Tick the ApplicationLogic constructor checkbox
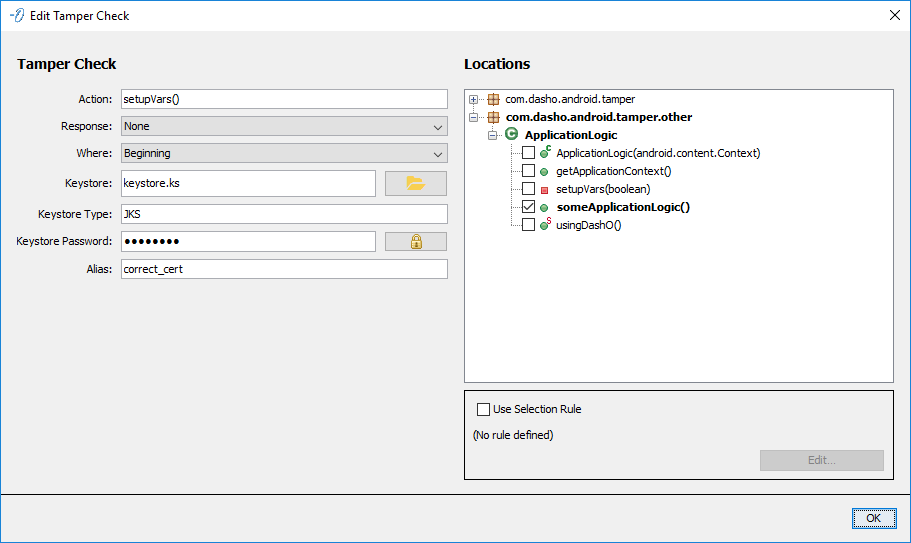 click(x=528, y=153)
